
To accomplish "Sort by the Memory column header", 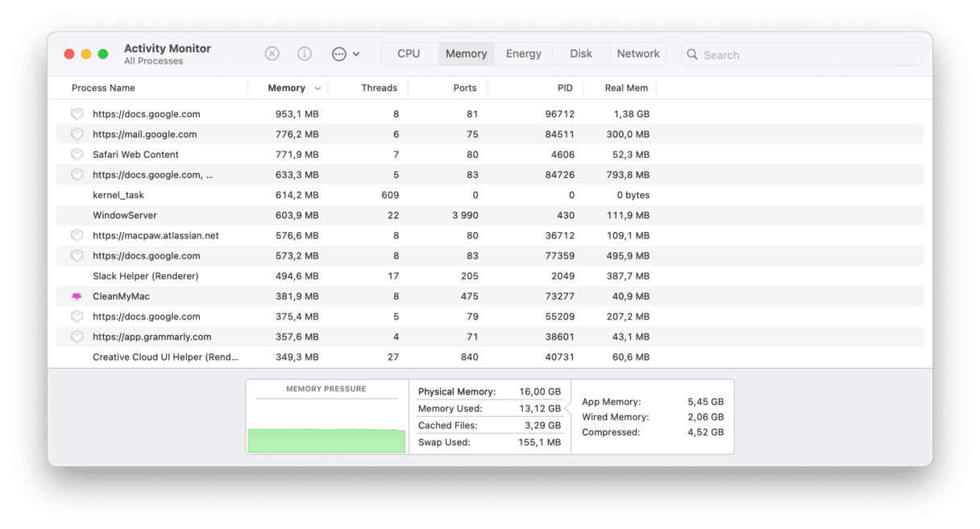I will click(286, 88).
